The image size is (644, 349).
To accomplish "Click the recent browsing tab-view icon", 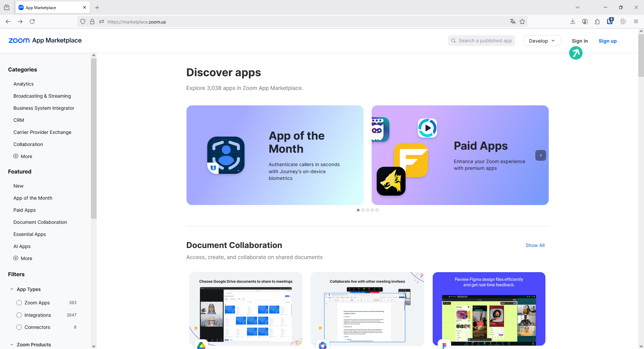I will [x=7, y=7].
